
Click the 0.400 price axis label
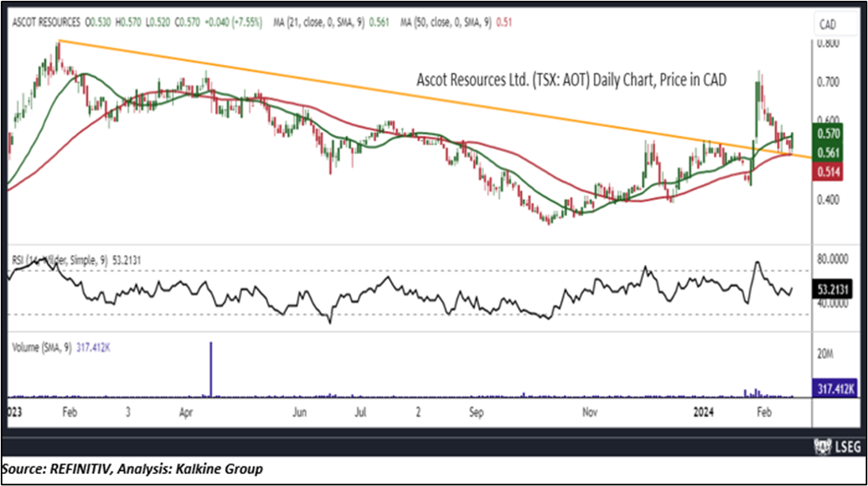pyautogui.click(x=828, y=199)
